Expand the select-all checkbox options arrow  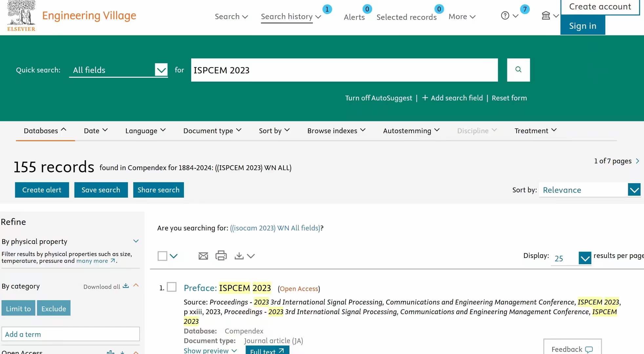174,256
